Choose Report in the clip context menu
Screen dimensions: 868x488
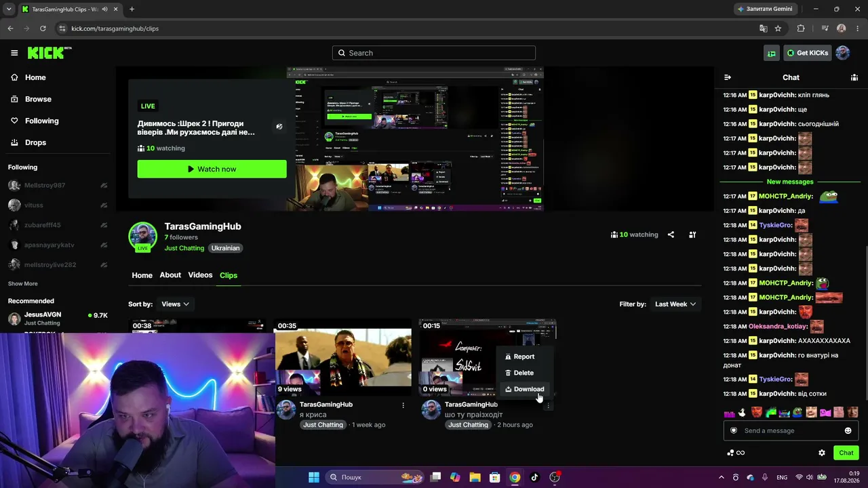[524, 357]
